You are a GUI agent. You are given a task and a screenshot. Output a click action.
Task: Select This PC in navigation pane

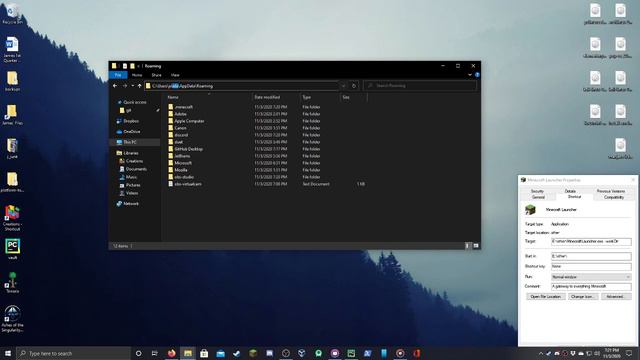pyautogui.click(x=130, y=142)
